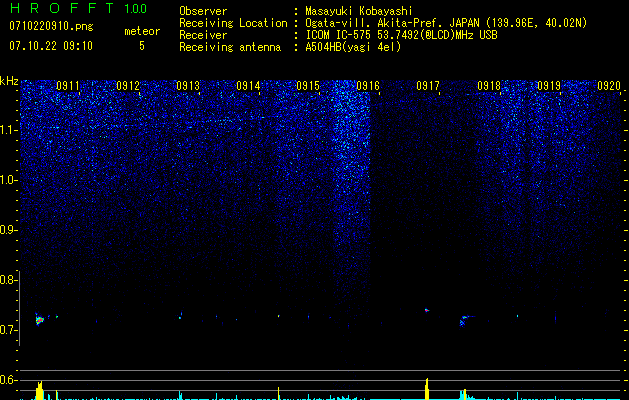629x400 pixels.
Task: Click the 0917 time marker
Action: 428,86
